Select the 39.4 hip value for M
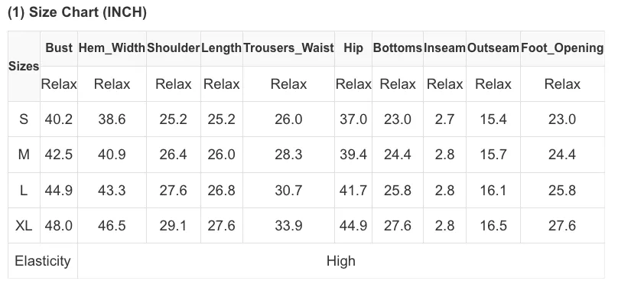The width and height of the screenshot is (644, 294). click(353, 155)
